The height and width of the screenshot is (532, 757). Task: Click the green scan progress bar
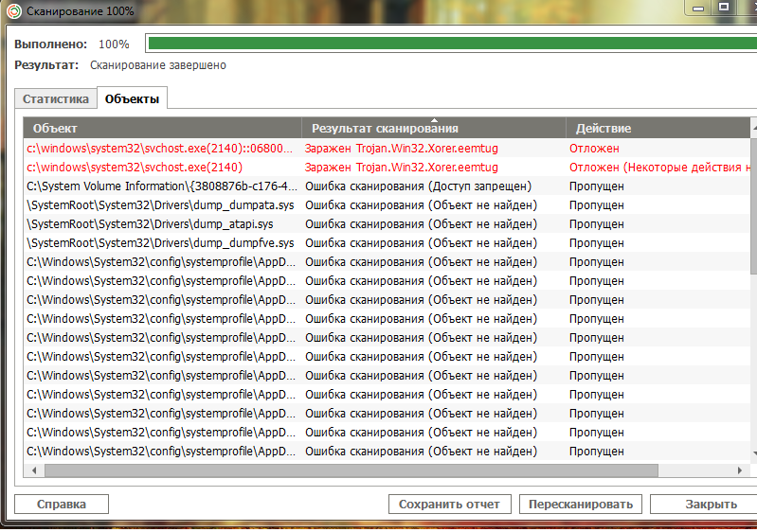point(445,44)
